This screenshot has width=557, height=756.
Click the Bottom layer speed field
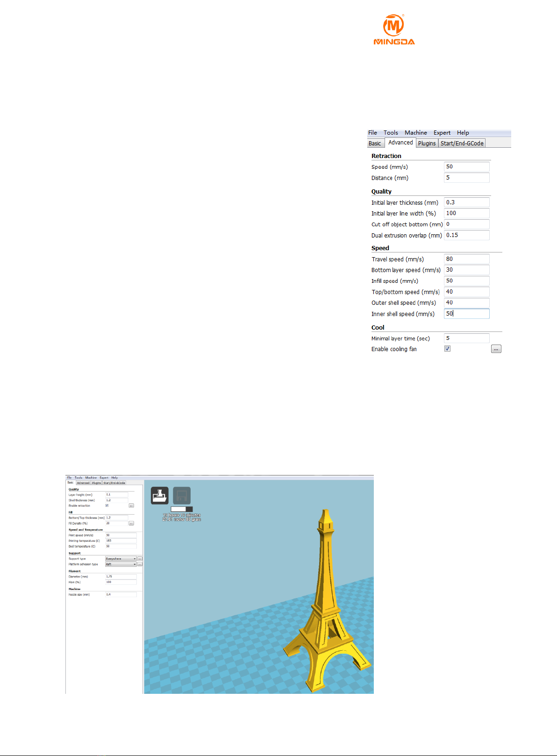pyautogui.click(x=466, y=270)
